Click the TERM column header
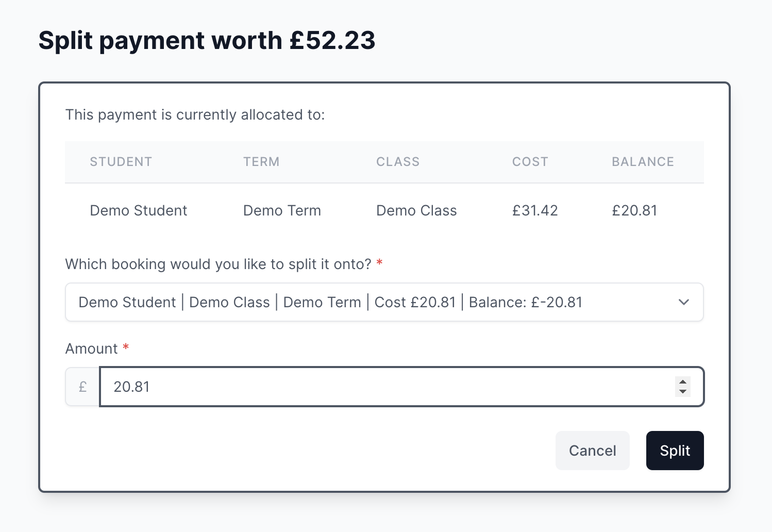Screen dimensions: 772x532 pyautogui.click(x=261, y=161)
